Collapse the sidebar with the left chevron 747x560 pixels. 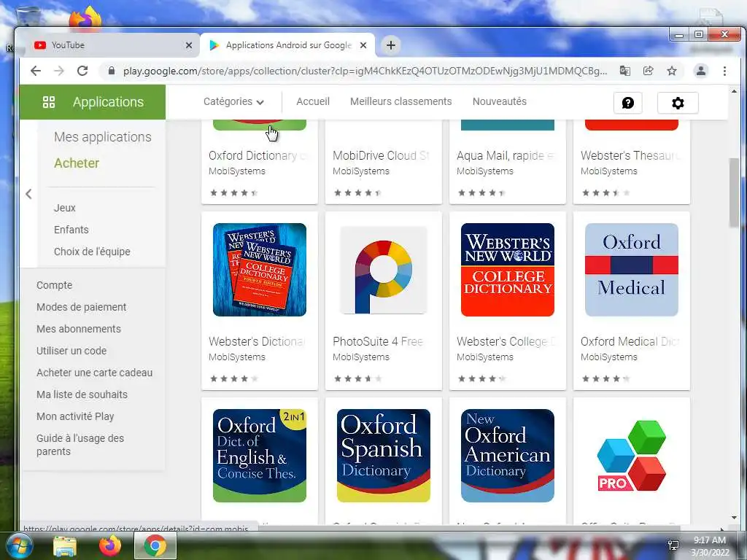click(x=28, y=194)
